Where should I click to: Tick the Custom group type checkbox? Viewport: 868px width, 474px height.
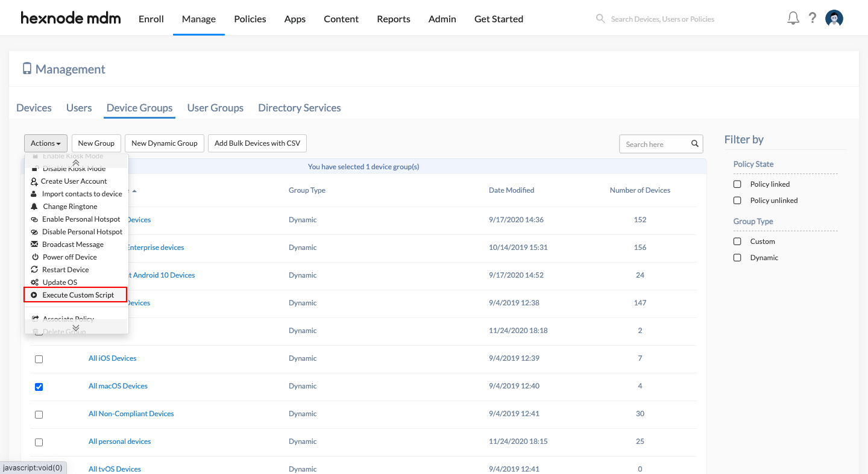click(737, 242)
